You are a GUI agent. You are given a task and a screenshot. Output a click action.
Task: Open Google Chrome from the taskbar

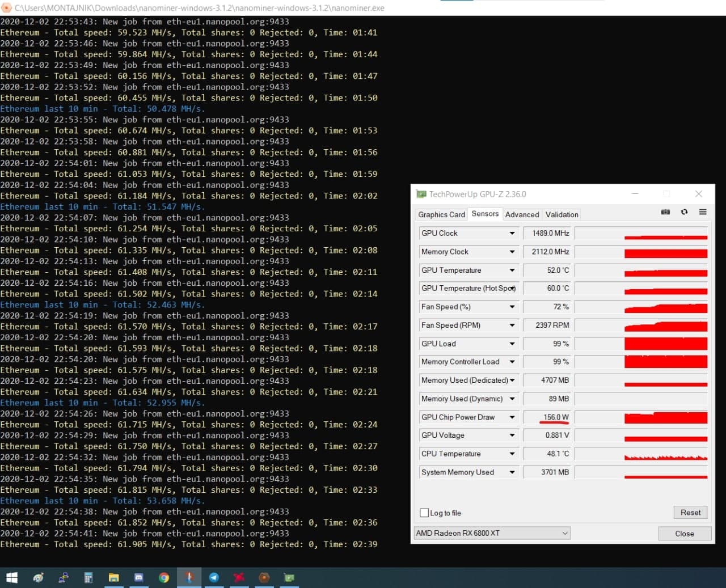click(164, 577)
